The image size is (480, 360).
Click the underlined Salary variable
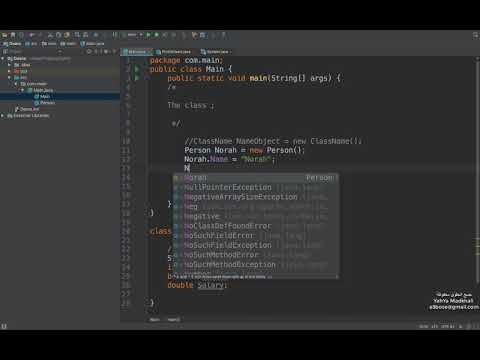pyautogui.click(x=211, y=285)
